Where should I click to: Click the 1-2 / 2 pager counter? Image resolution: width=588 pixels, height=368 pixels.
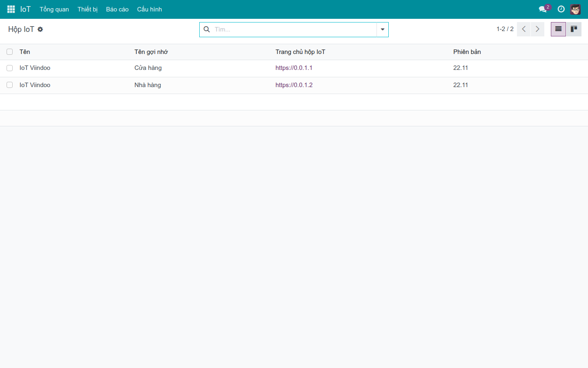[x=505, y=29]
